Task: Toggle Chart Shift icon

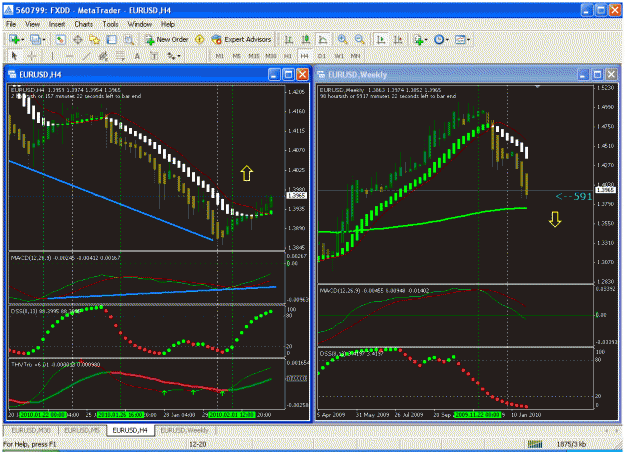Action: (398, 39)
